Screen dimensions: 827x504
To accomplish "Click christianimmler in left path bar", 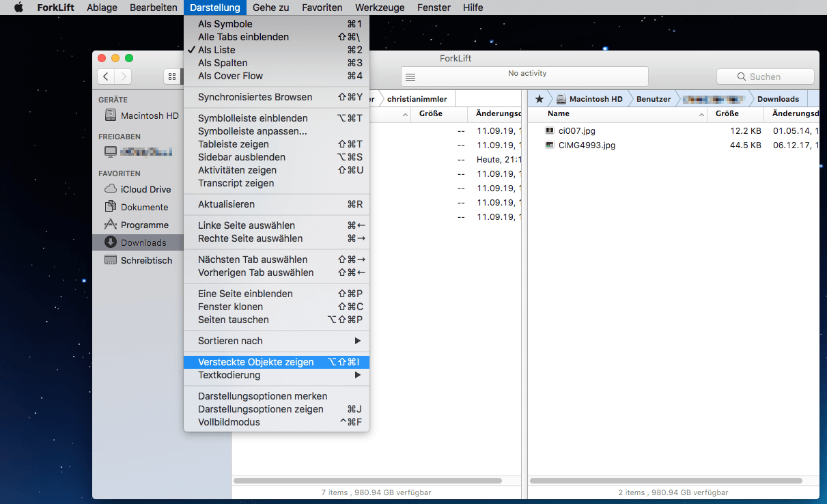I will 417,99.
